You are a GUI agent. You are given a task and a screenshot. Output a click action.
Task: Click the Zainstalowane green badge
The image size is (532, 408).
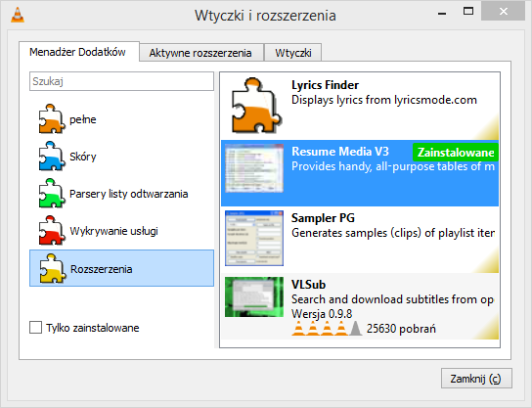(456, 153)
